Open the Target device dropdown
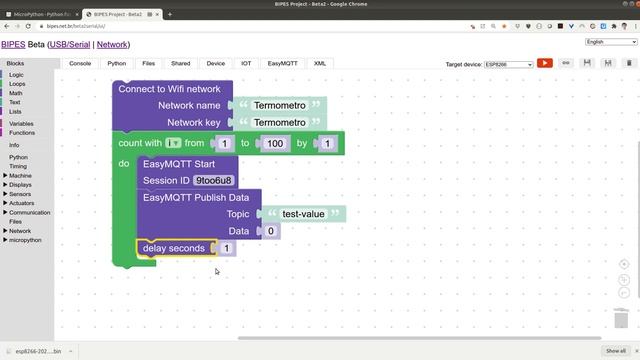The image size is (640, 360). click(509, 64)
